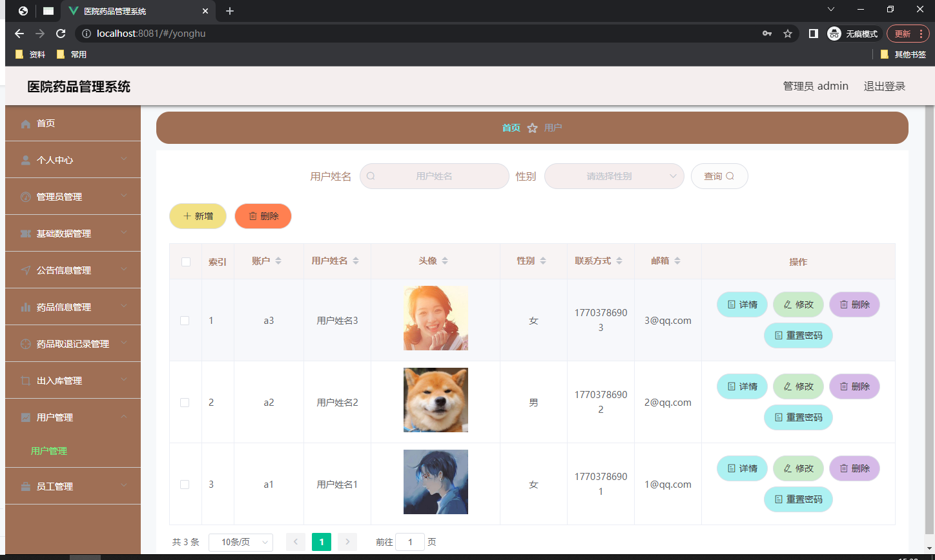
Task: Open the 请选择性别 gender dropdown
Action: (613, 175)
